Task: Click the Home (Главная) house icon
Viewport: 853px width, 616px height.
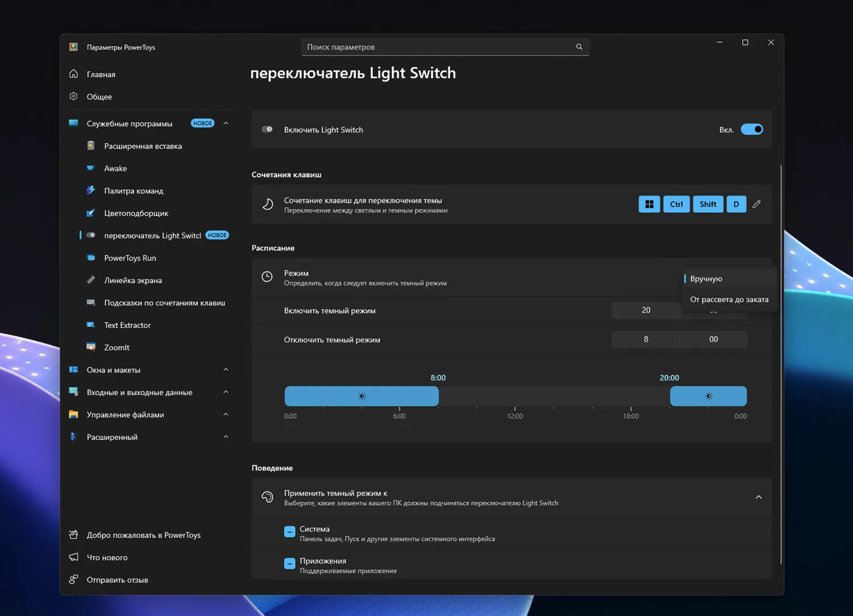Action: click(73, 74)
